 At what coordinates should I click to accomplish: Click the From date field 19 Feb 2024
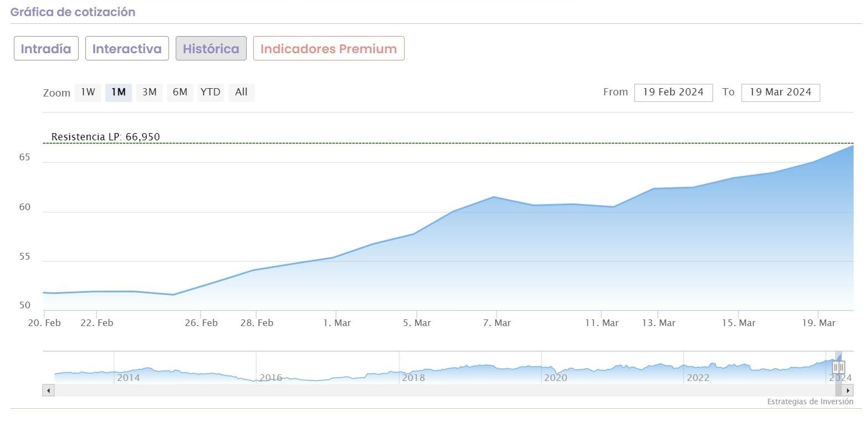coord(673,93)
